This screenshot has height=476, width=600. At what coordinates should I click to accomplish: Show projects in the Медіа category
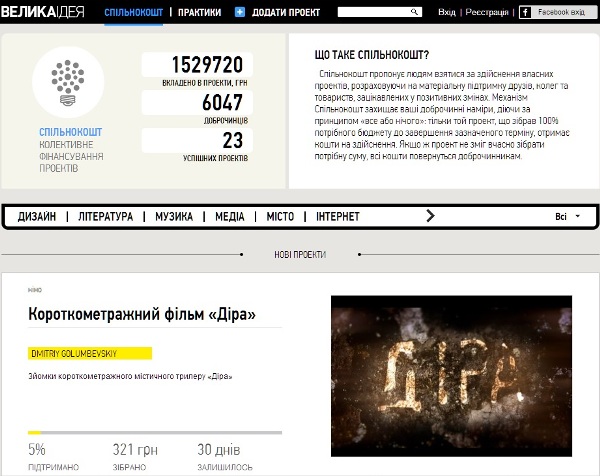229,216
